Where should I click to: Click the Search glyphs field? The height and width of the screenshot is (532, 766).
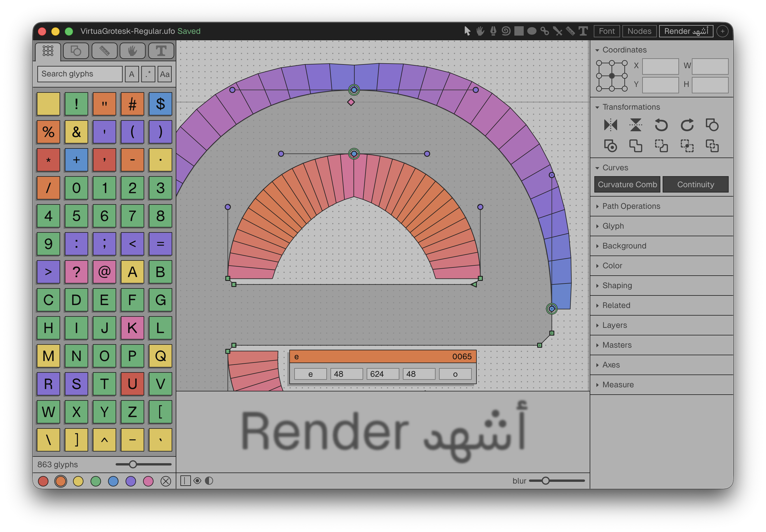tap(80, 74)
